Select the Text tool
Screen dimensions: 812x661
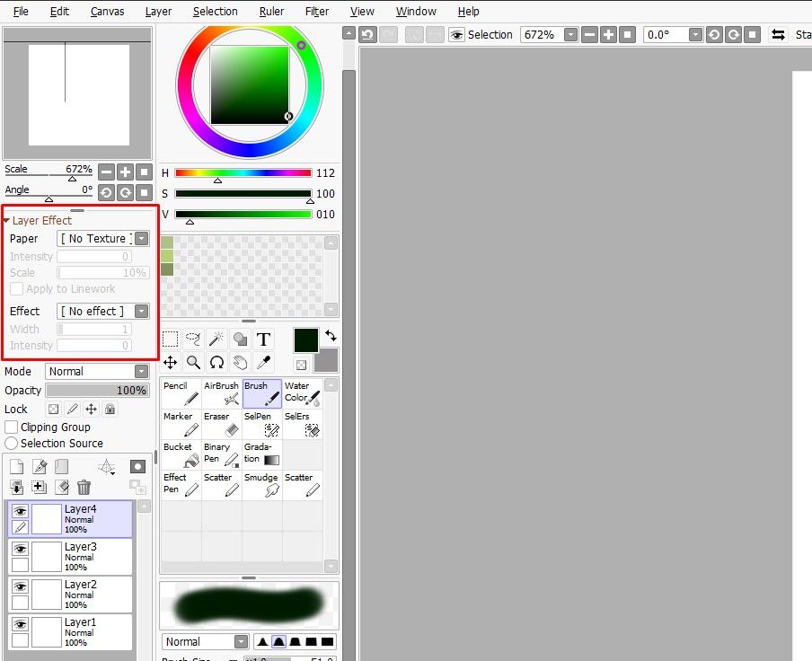pyautogui.click(x=263, y=339)
